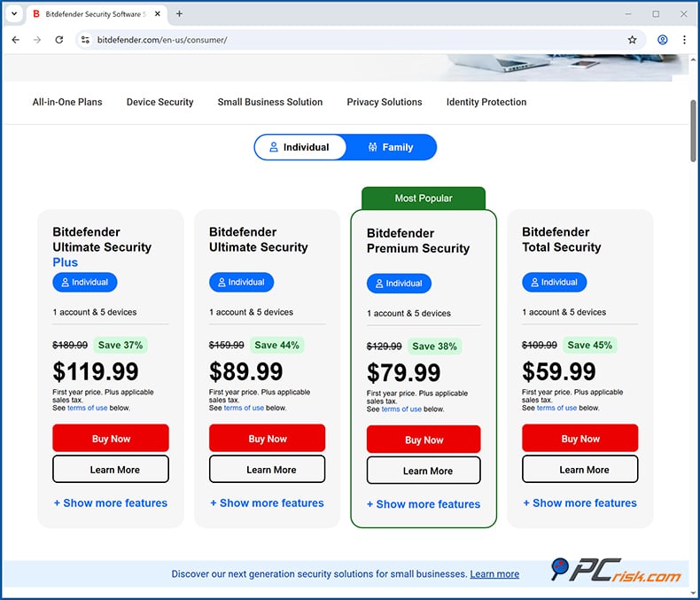Follow Learn more link in small business banner
This screenshot has height=600, width=700.
[494, 574]
